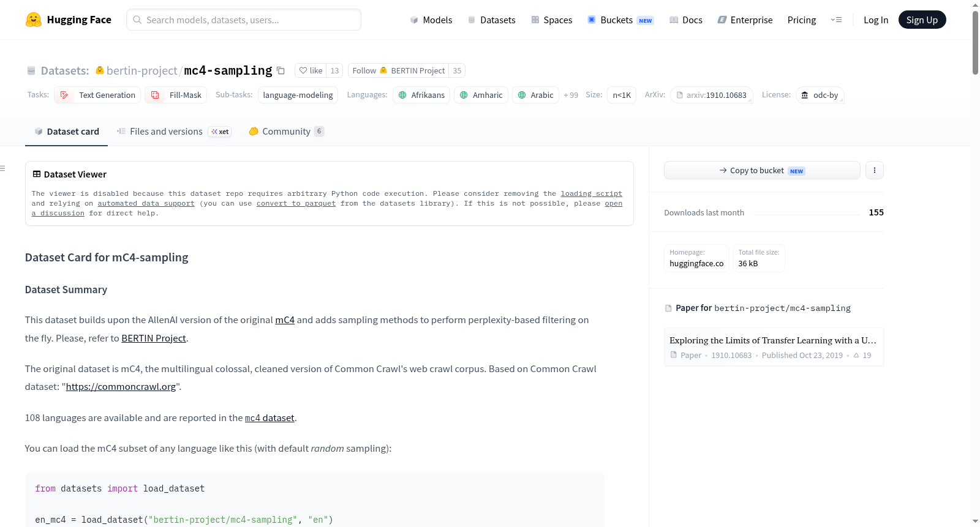The width and height of the screenshot is (980, 527).
Task: Open the three-dot options menu beside Copy to bucket
Action: 875,170
